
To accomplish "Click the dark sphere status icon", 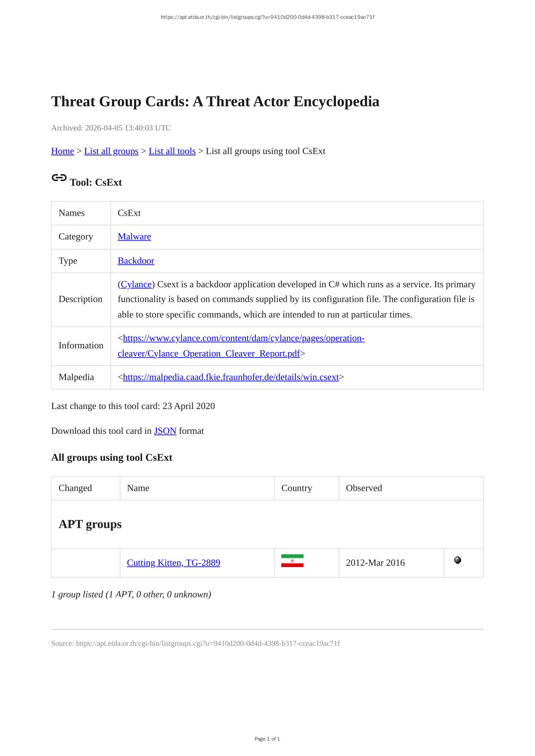I will pyautogui.click(x=457, y=560).
